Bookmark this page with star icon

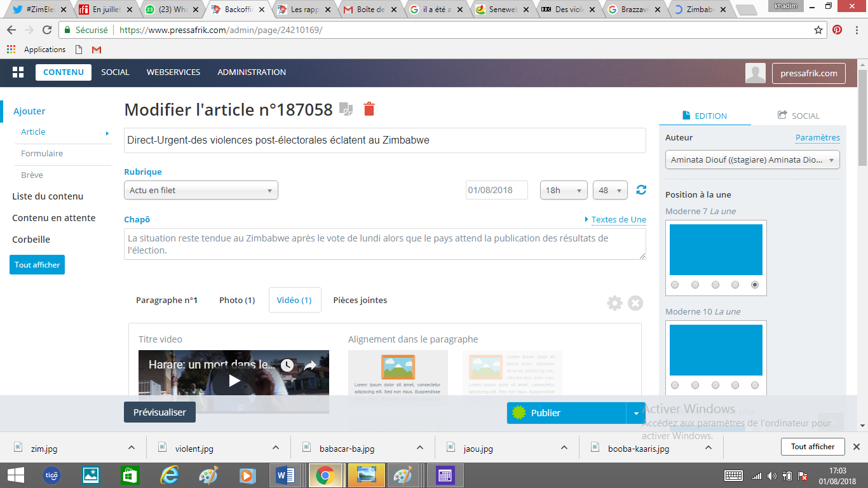click(x=818, y=30)
